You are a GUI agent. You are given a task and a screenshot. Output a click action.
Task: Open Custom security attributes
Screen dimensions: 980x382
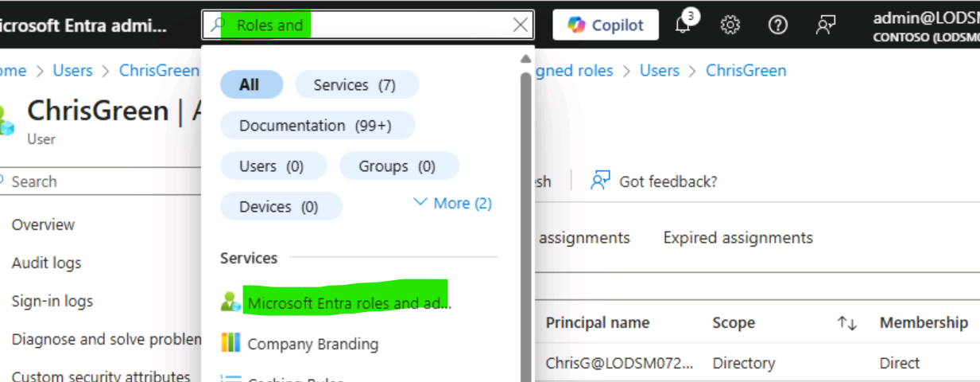101,376
